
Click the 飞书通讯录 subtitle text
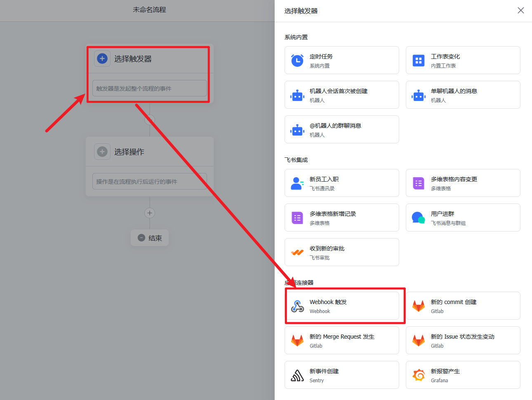(x=322, y=188)
